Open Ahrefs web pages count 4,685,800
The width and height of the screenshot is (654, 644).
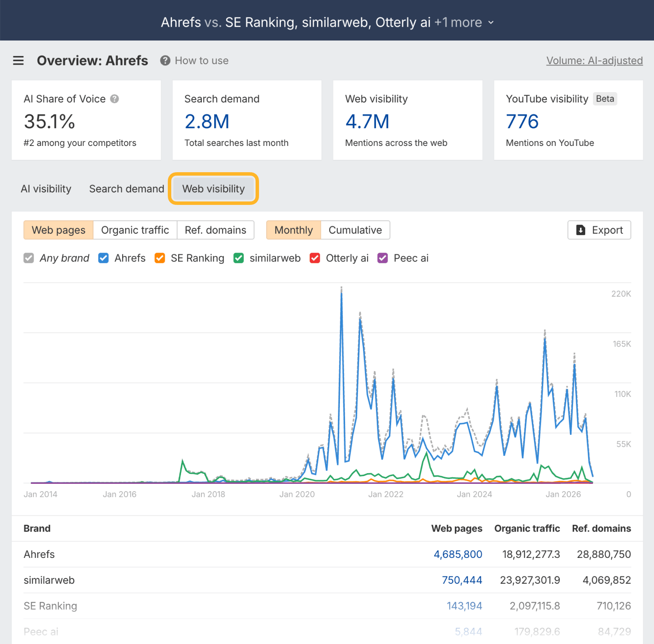point(458,554)
